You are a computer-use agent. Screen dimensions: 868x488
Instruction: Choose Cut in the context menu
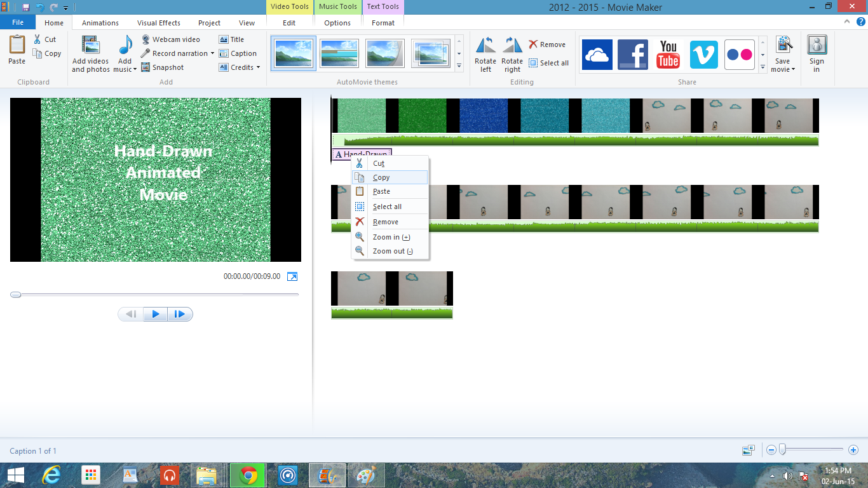click(x=390, y=163)
